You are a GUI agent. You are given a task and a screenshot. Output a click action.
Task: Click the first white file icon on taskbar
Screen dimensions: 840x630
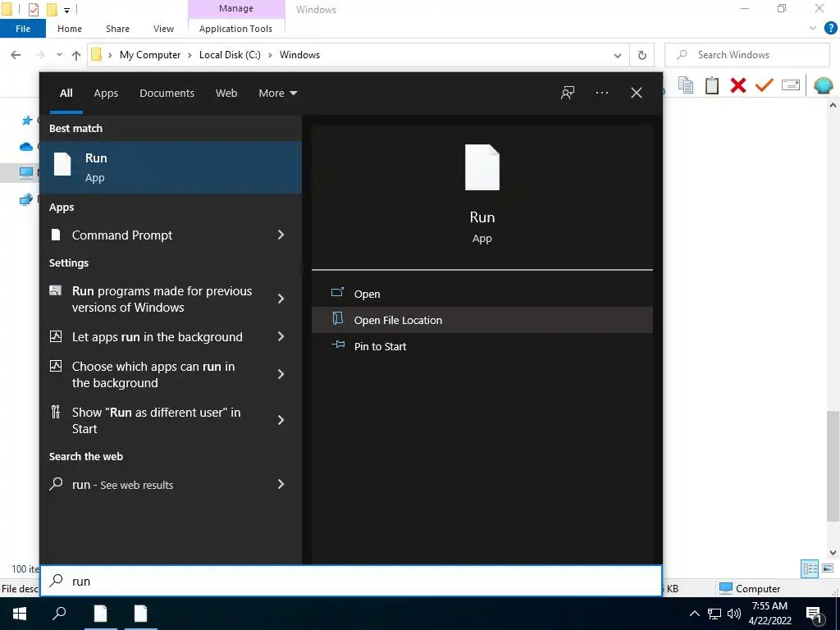coord(100,614)
